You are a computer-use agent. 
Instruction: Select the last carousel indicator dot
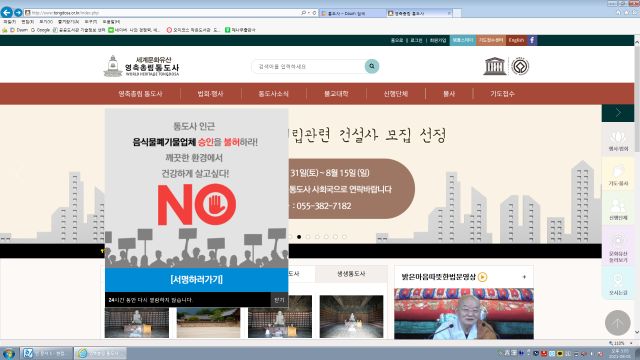[x=344, y=237]
